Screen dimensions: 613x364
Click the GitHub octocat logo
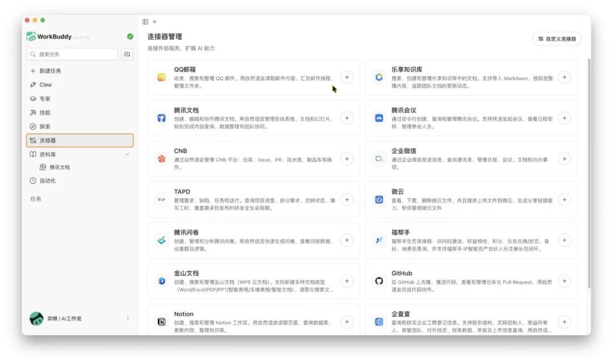click(379, 281)
